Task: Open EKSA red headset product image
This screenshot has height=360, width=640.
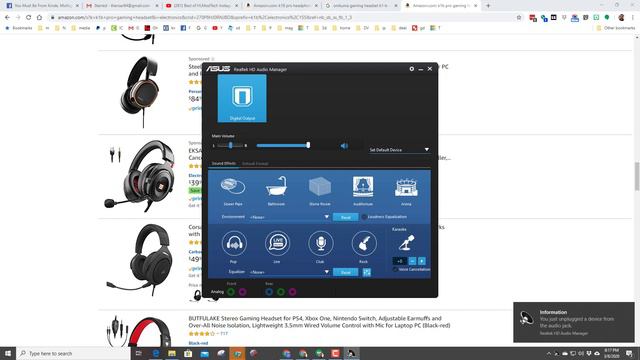Action: [140, 176]
